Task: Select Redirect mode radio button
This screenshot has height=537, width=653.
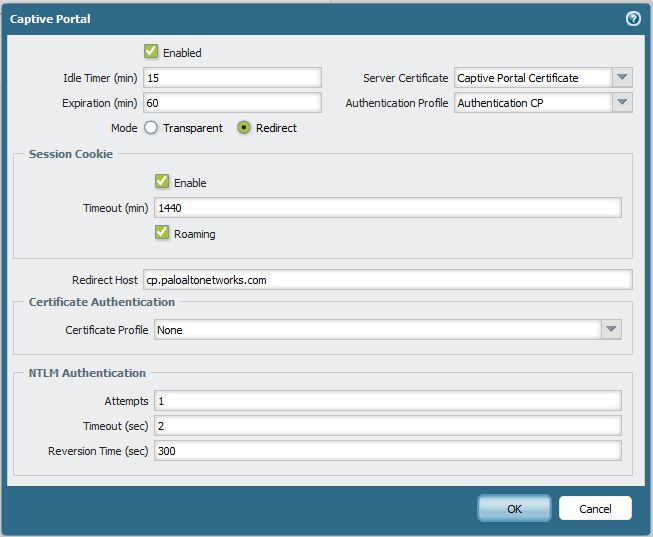Action: pyautogui.click(x=243, y=128)
